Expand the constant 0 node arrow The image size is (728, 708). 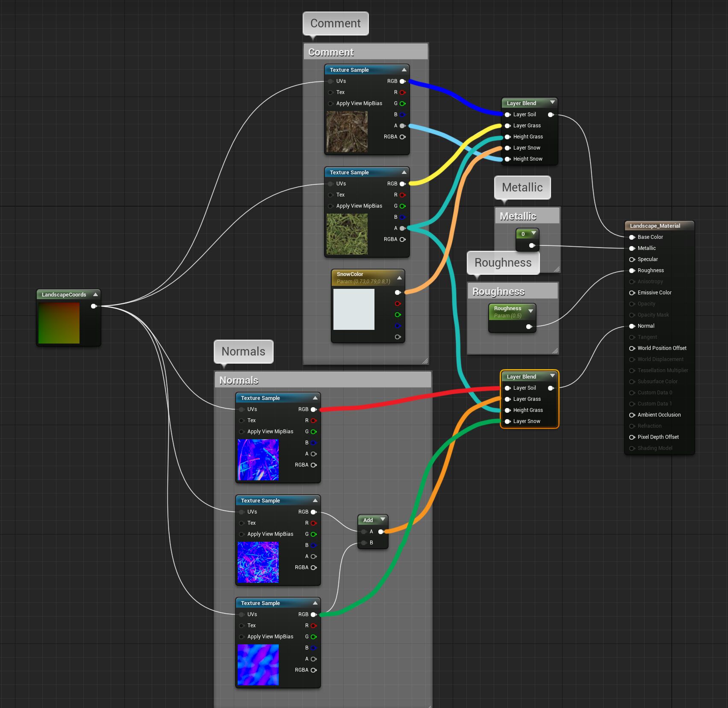533,233
